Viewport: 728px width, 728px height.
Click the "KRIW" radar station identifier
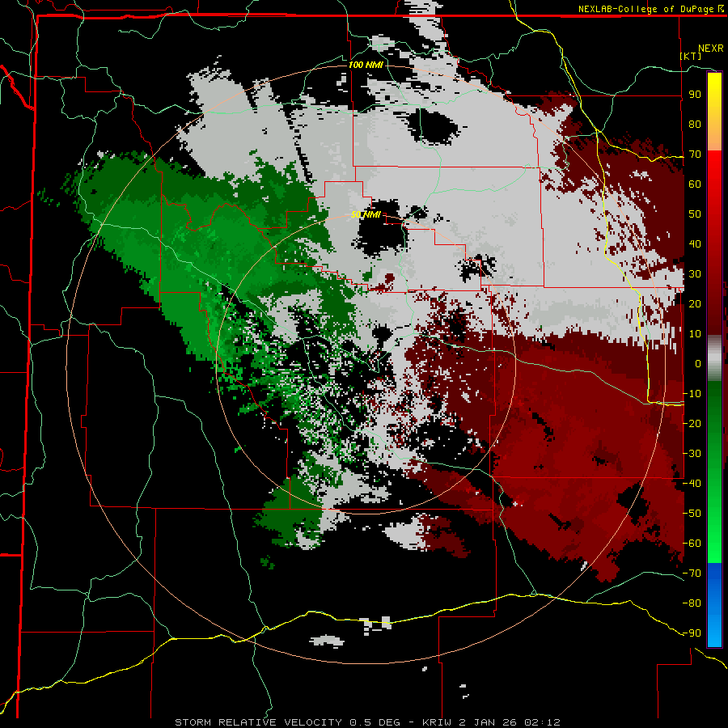click(x=438, y=722)
